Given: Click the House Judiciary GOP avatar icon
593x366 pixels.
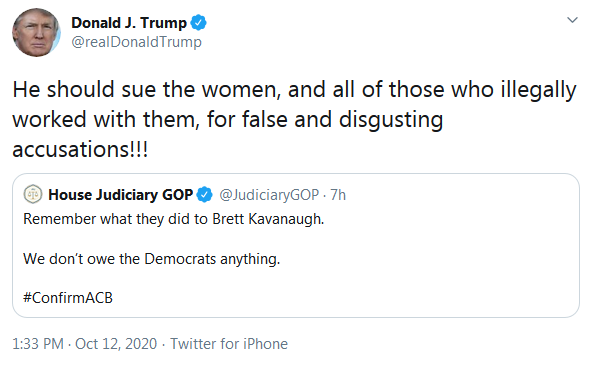Looking at the screenshot, I should coord(33,194).
